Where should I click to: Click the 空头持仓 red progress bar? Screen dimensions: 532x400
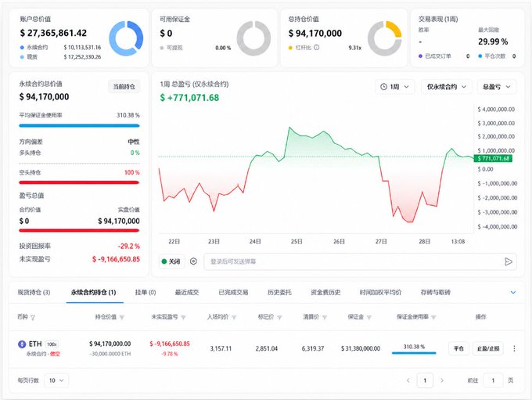[79, 182]
